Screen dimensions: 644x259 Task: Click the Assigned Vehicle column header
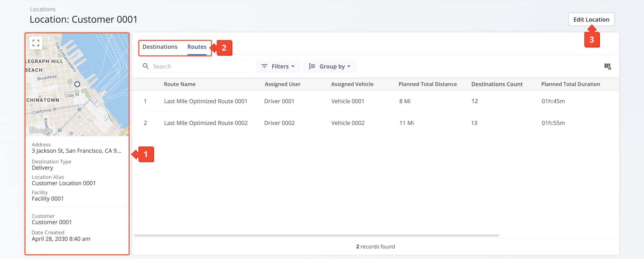coord(352,84)
